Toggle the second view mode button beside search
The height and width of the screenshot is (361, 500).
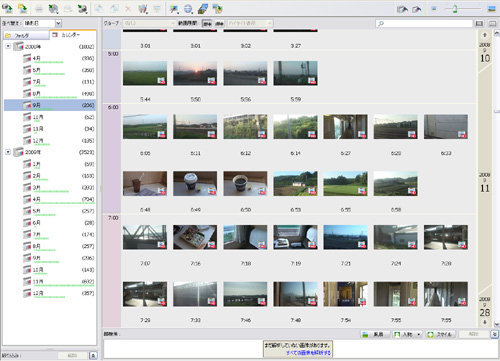[x=492, y=23]
